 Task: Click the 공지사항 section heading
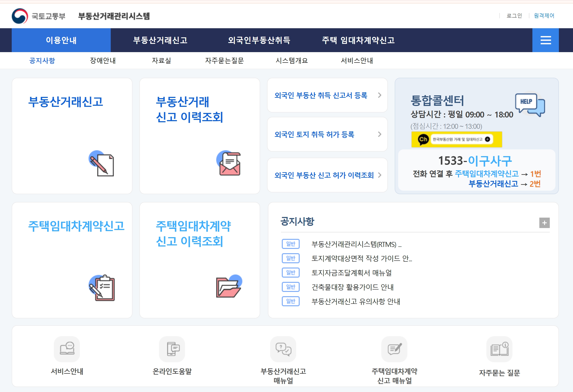click(297, 221)
